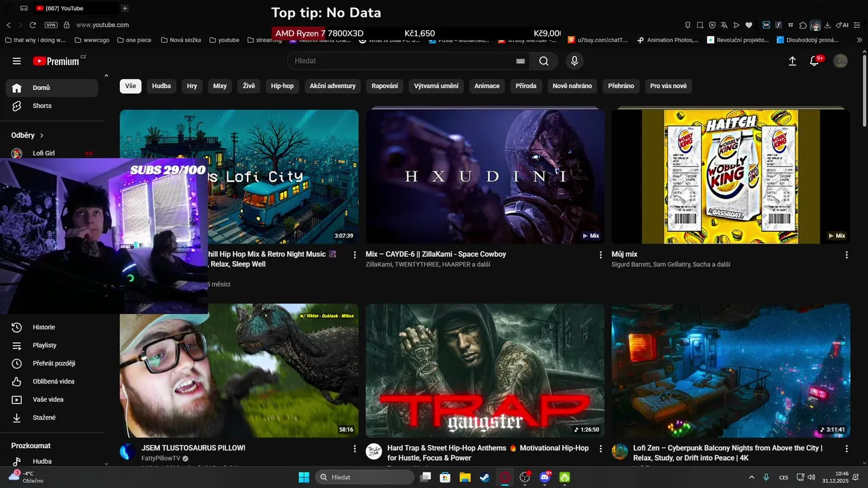Open options for Lofi Zen Cyberpunk video
Viewport: 868px width, 488px height.
[x=846, y=449]
